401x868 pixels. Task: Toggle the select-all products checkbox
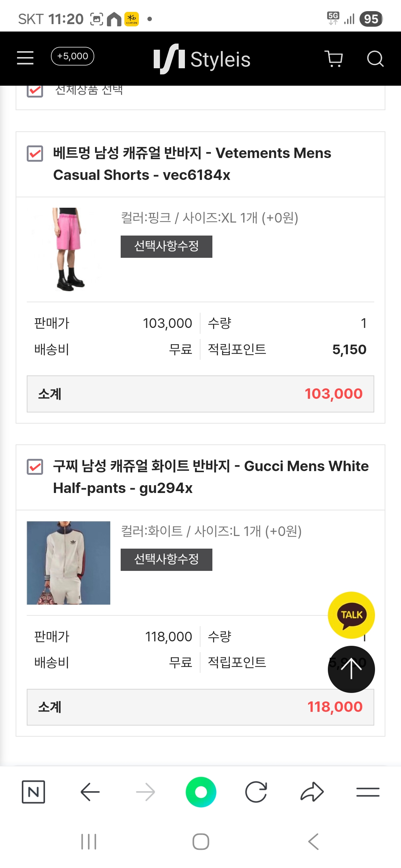click(x=35, y=90)
